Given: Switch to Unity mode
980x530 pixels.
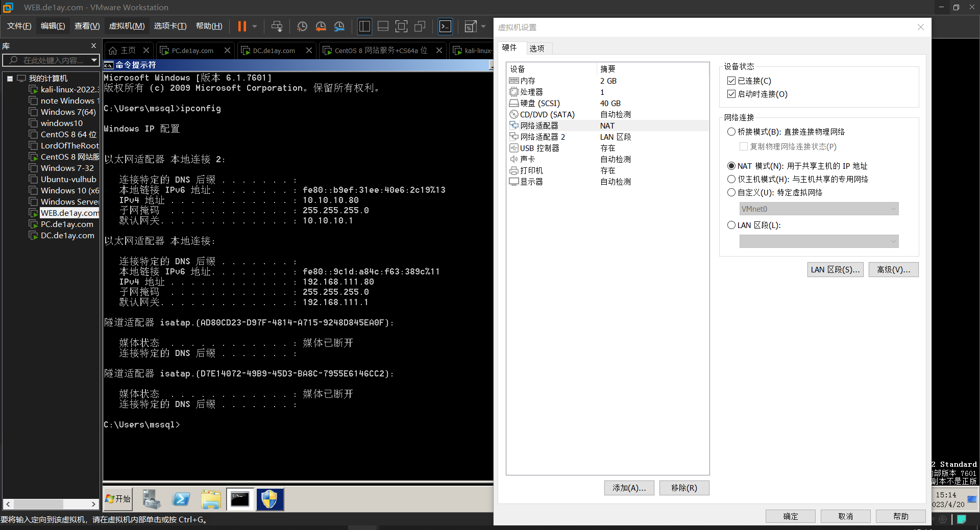Looking at the screenshot, I should coord(420,26).
